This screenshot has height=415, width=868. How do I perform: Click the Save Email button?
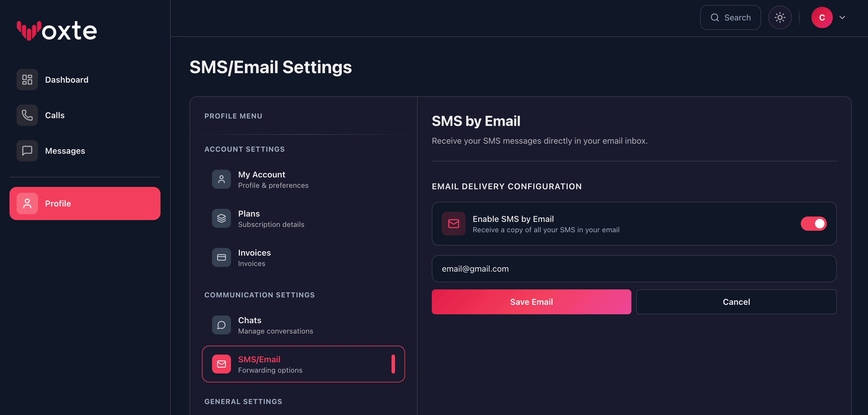click(531, 302)
